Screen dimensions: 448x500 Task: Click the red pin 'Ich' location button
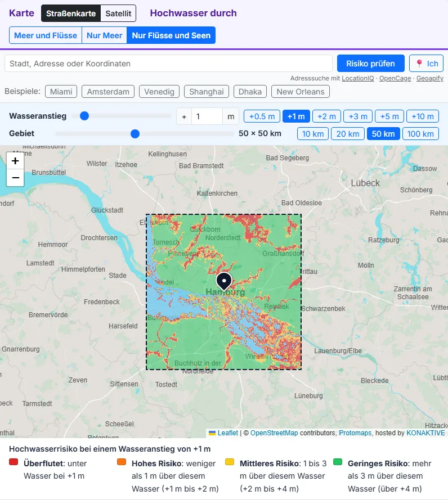[426, 64]
